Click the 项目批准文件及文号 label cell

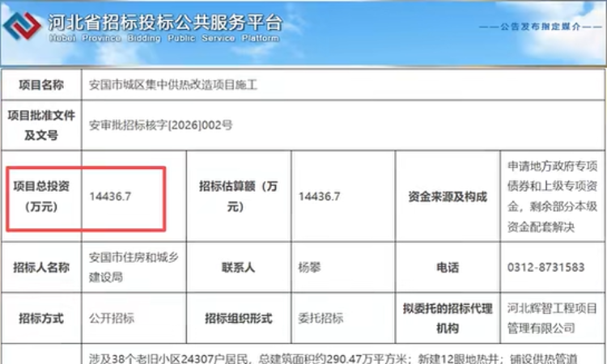(x=41, y=125)
